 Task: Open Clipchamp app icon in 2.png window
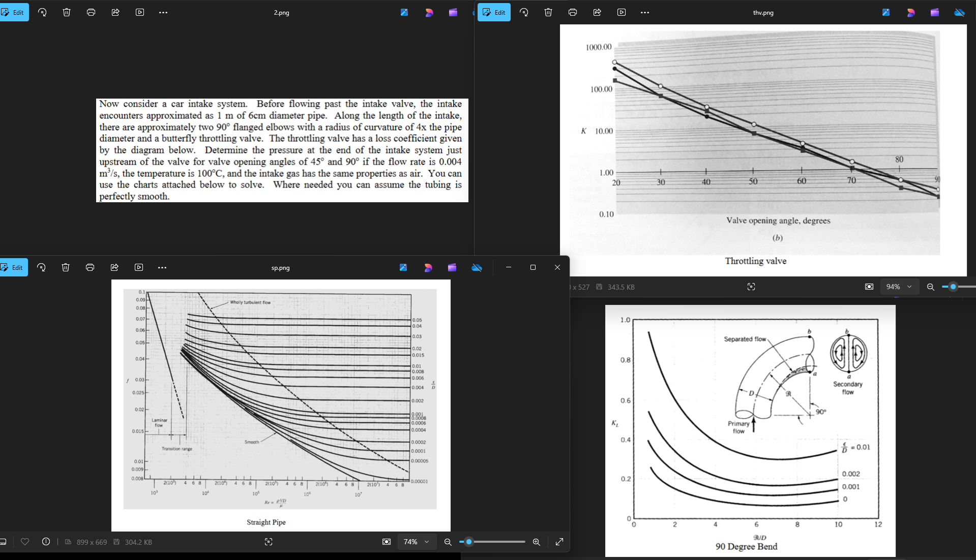click(453, 12)
